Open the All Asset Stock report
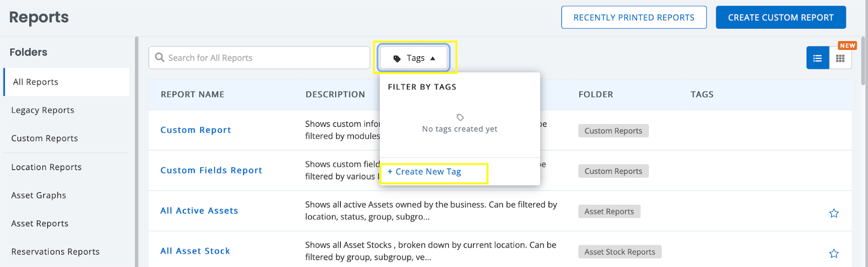 [195, 251]
